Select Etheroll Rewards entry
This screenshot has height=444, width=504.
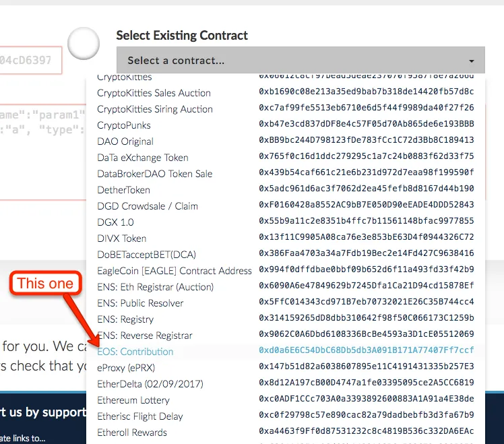click(x=132, y=433)
